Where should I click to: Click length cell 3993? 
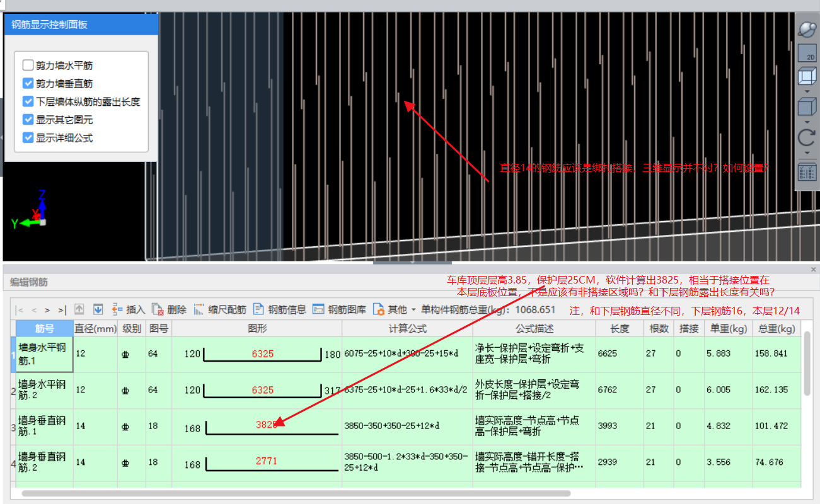[620, 426]
